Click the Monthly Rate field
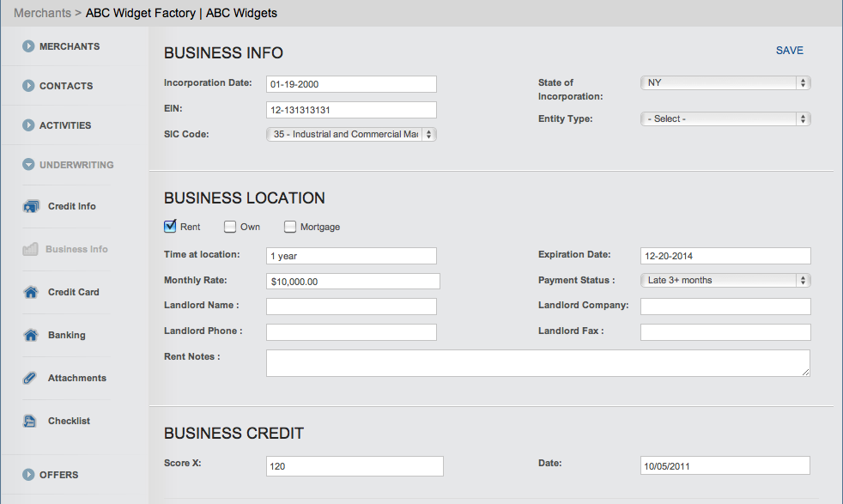This screenshot has height=504, width=843. 353,282
